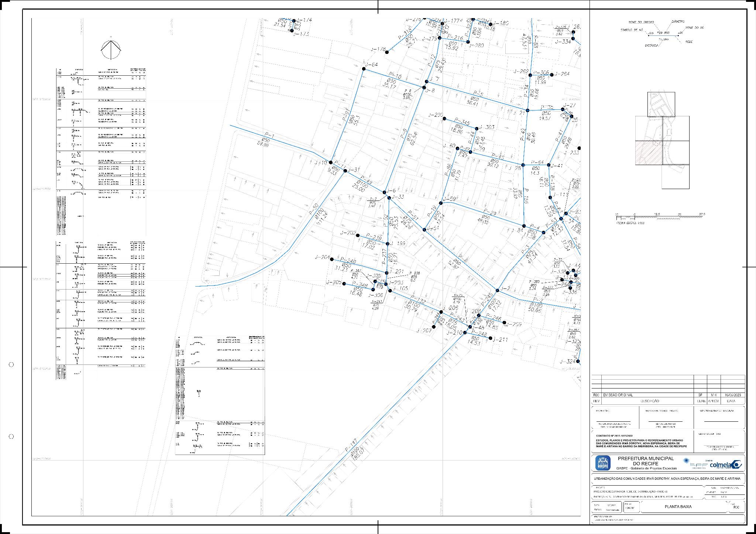Click node label 'J-264'
Screen dimensions: 756x534
(x=562, y=74)
